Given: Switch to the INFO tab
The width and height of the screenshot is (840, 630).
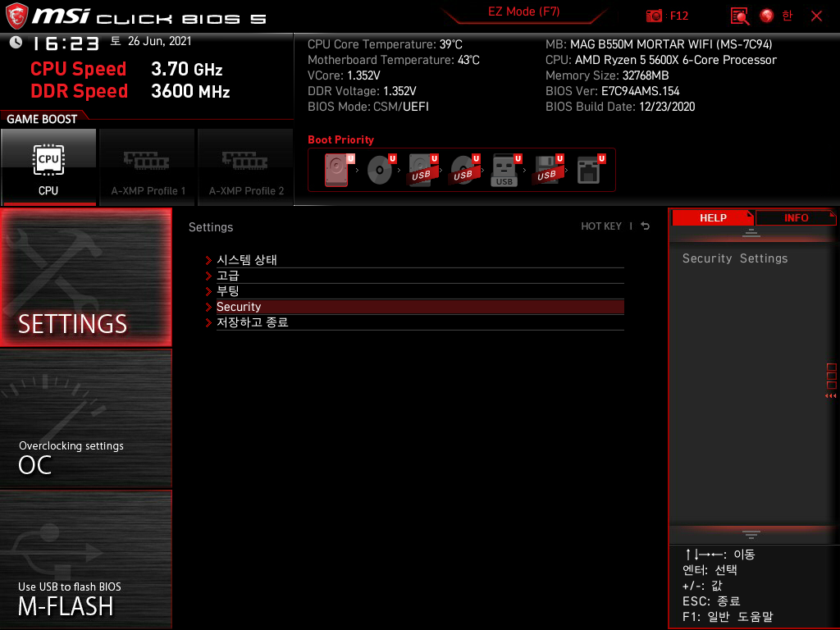Looking at the screenshot, I should click(x=796, y=217).
